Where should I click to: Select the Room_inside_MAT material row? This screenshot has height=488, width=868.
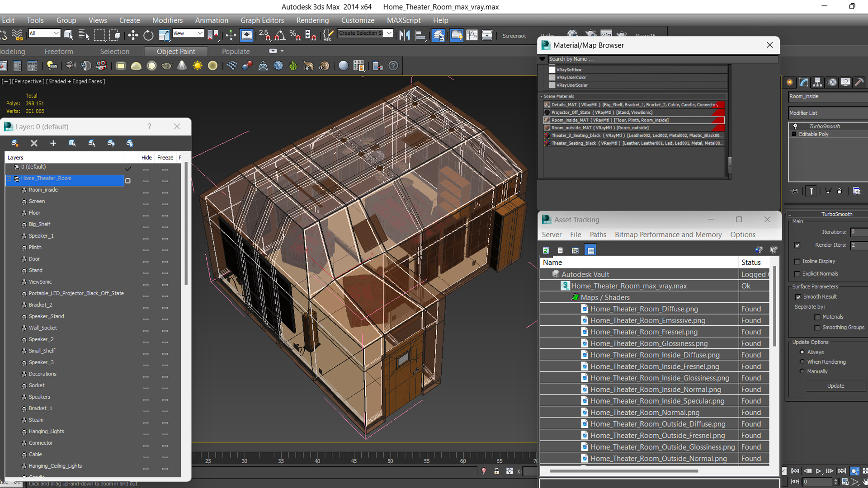tap(634, 120)
